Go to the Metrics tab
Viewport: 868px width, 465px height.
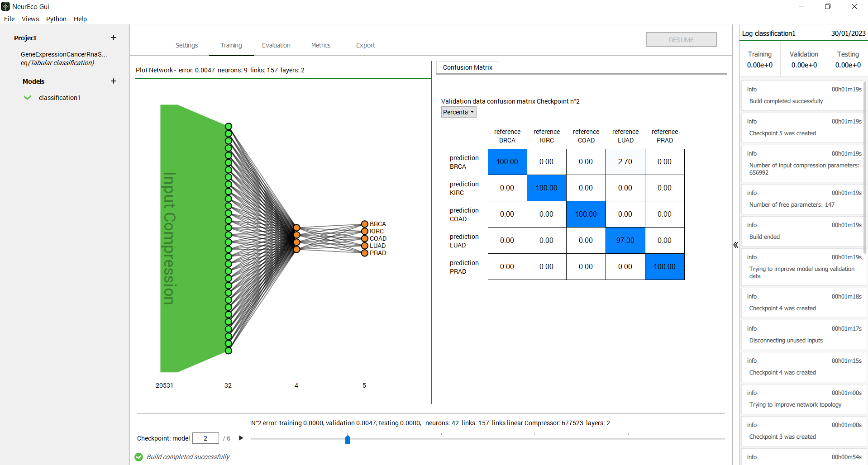320,45
